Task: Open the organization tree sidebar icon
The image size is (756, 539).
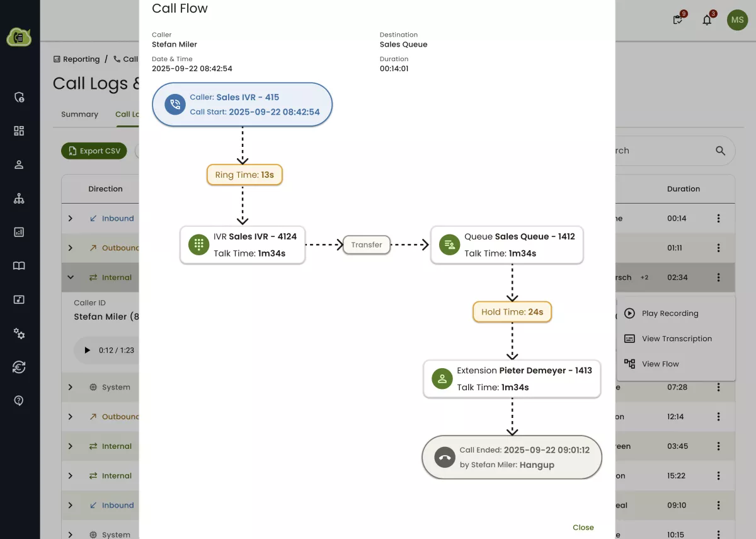Action: point(19,199)
